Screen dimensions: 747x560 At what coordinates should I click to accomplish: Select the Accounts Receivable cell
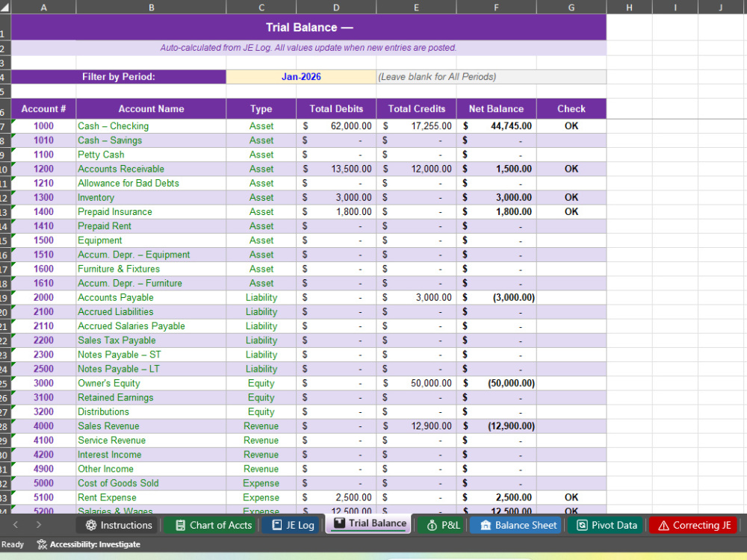[x=151, y=169]
